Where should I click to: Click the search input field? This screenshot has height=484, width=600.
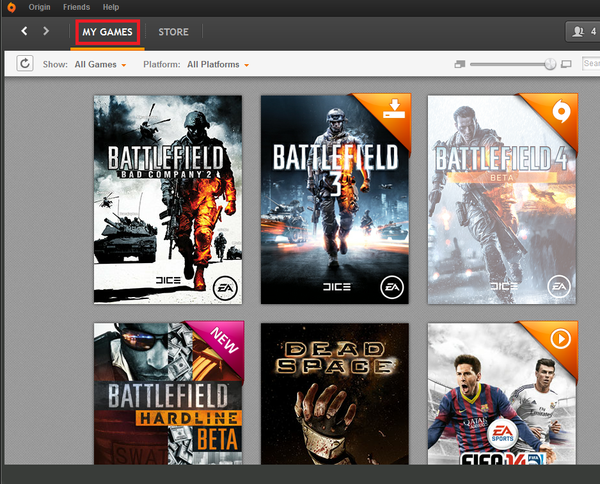pyautogui.click(x=591, y=64)
